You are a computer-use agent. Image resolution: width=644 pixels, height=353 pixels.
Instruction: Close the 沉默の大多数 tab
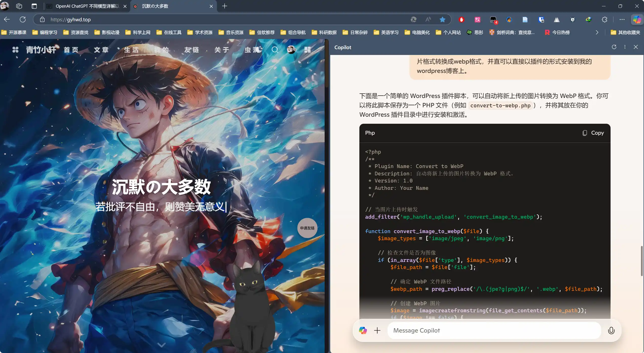click(x=211, y=6)
